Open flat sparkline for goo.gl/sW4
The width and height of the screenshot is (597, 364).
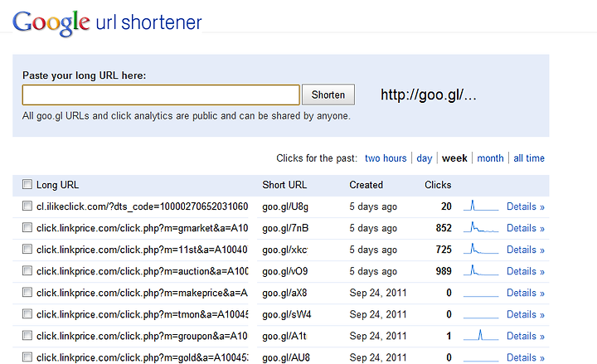click(x=481, y=317)
